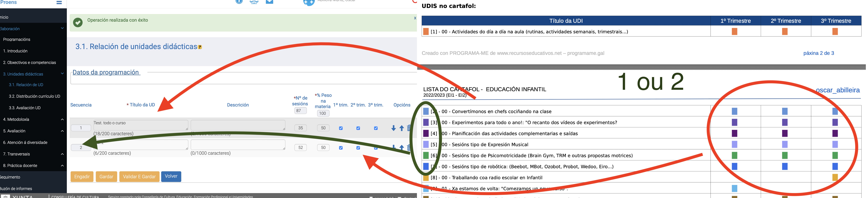Collapse the Elaboración sidebar section
Image resolution: width=868 pixels, height=198 pixels.
(x=62, y=28)
